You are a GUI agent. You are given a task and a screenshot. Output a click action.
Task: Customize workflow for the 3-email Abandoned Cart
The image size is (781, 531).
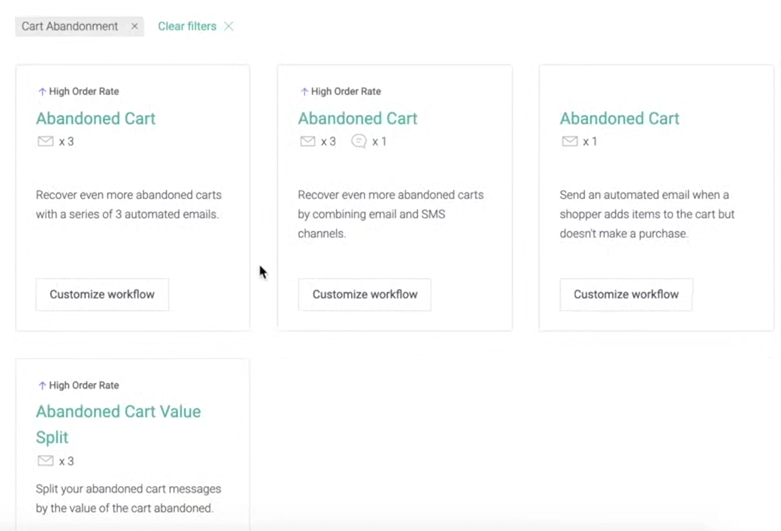coord(102,294)
